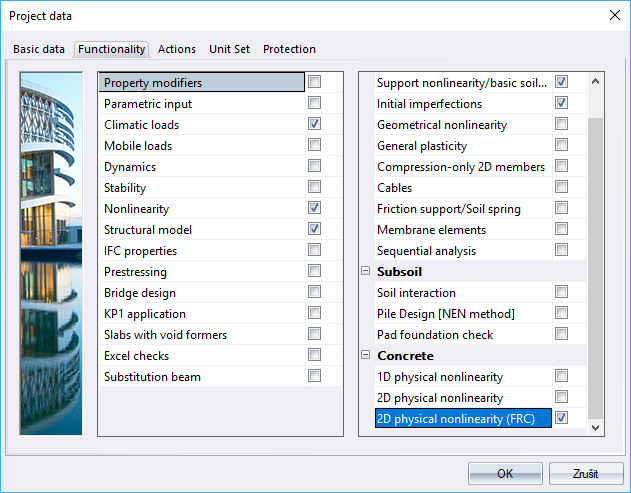Switch to the Basic data tab
The image size is (631, 493).
coord(39,49)
